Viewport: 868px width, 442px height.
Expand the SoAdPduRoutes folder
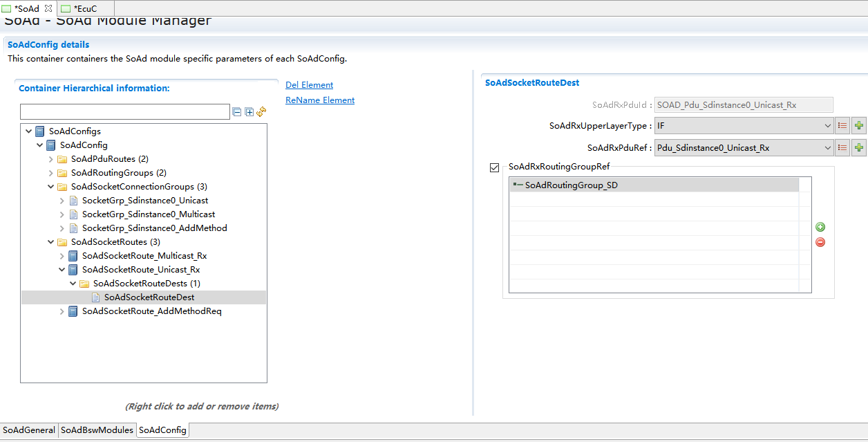coord(51,159)
